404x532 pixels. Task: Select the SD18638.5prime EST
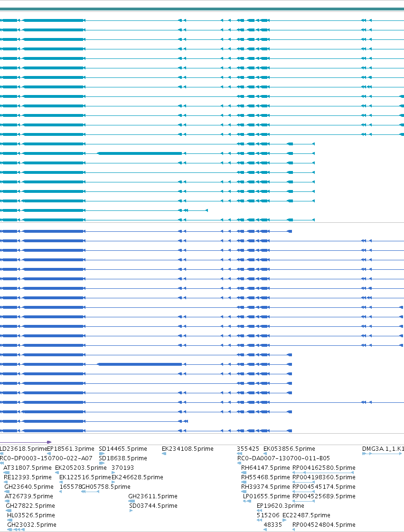[x=123, y=458]
